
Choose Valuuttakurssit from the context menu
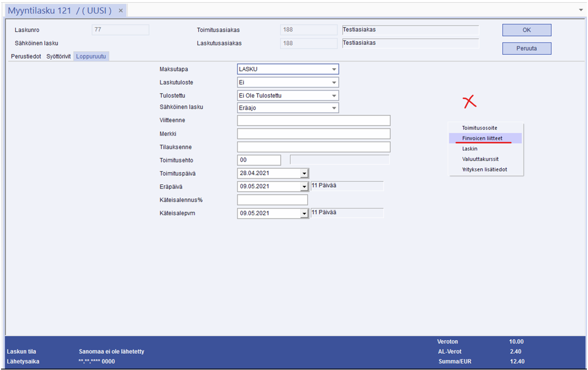(480, 159)
